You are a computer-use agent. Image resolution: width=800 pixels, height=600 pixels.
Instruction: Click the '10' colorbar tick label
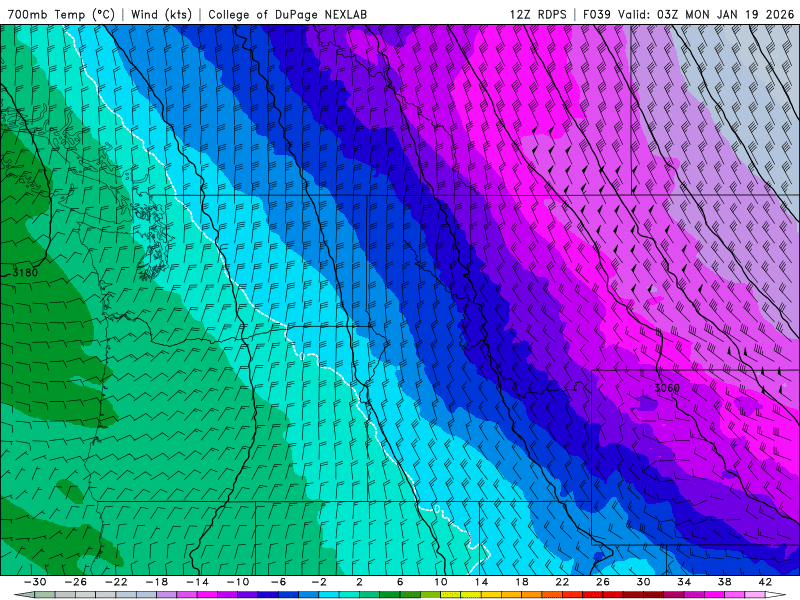[441, 582]
